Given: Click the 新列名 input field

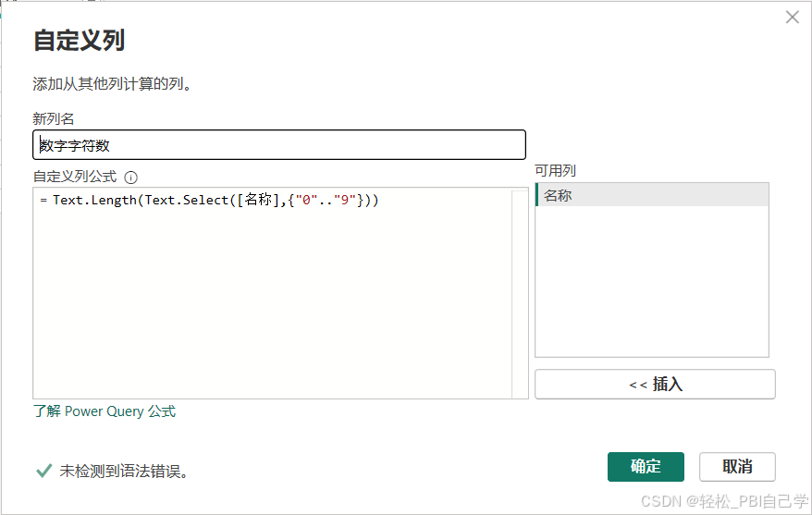Looking at the screenshot, I should tap(279, 145).
